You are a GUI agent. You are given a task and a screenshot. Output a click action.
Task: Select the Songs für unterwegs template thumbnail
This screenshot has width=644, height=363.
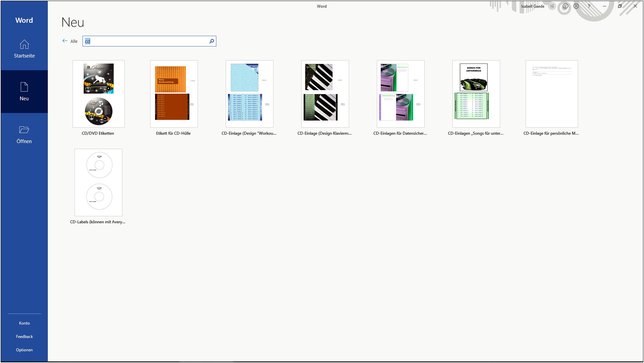[476, 94]
